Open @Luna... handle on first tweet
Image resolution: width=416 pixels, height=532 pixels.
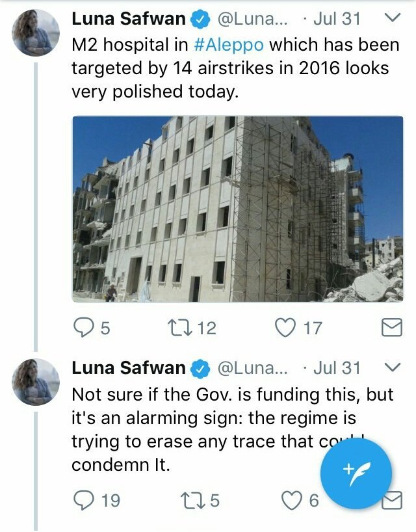click(252, 19)
